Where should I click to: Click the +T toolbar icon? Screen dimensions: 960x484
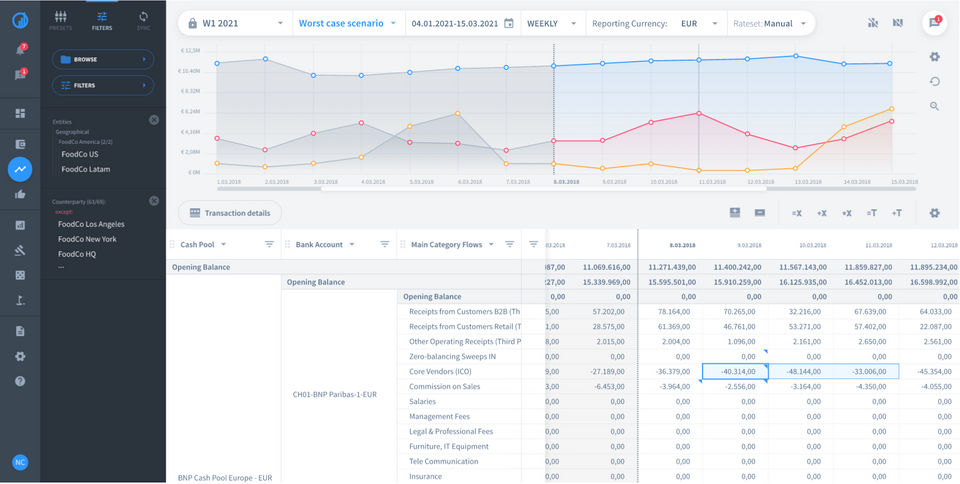[x=897, y=213]
